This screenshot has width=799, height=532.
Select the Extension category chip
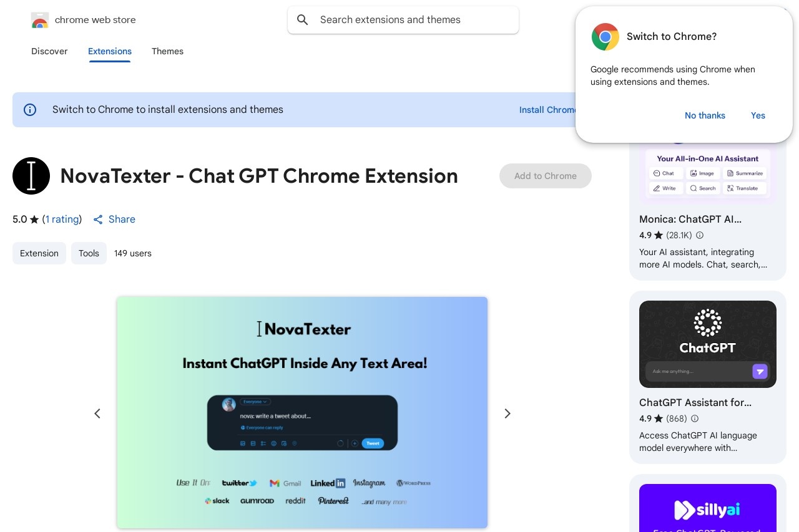39,253
